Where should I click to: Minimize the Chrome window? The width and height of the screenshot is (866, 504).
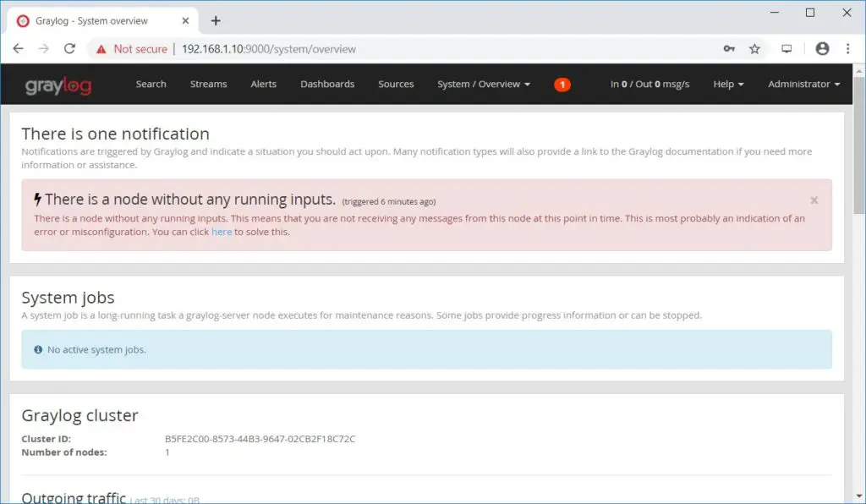point(775,12)
